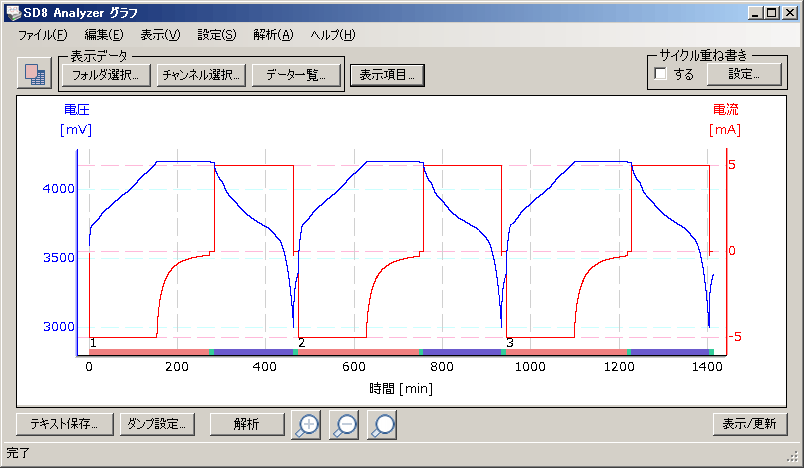
Task: Open the 表示(V) menu
Action: [x=160, y=35]
